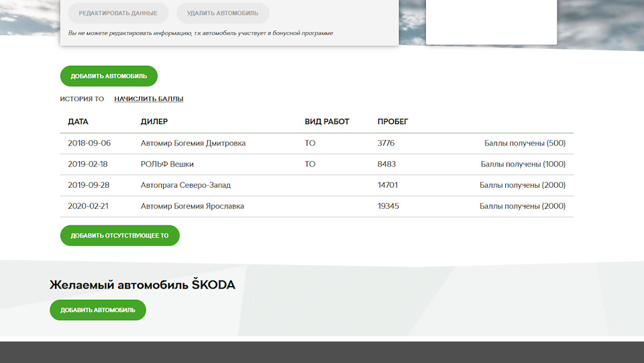The image size is (644, 363).
Task: Open the История ТО tab
Action: point(82,99)
